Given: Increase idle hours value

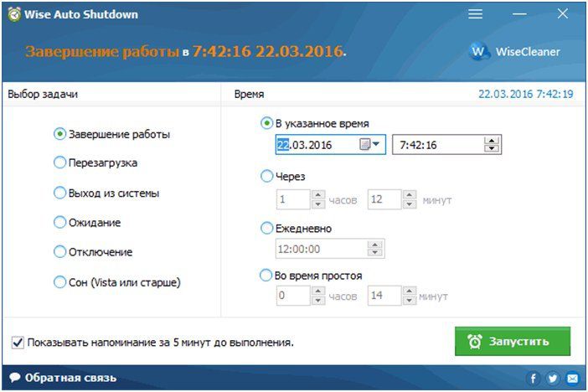Looking at the screenshot, I should [x=318, y=291].
